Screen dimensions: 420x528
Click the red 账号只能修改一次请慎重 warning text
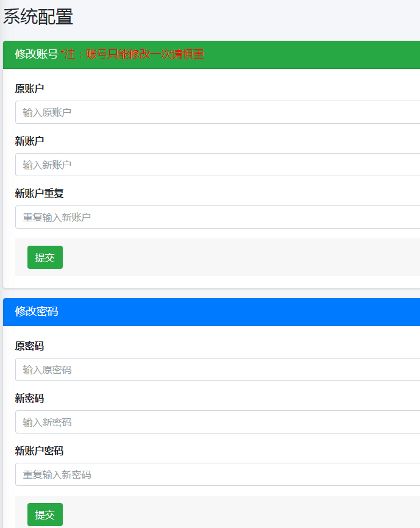144,54
